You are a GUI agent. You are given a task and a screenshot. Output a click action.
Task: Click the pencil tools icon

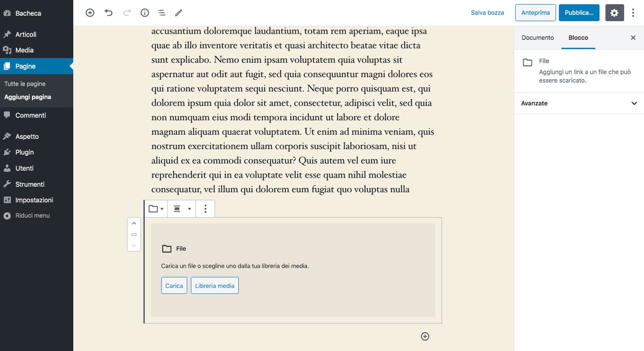click(x=179, y=13)
